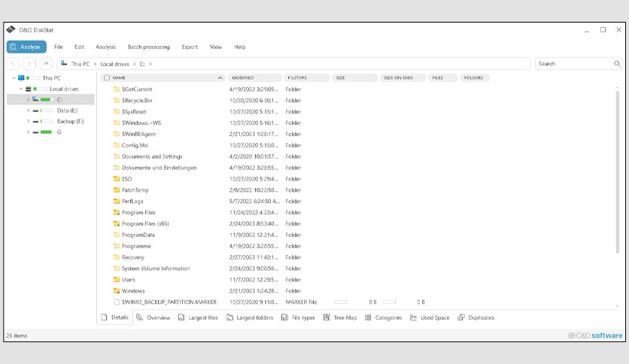This screenshot has height=364, width=629.
Task: Select Backup (F:) in the drive tree
Action: (70, 121)
